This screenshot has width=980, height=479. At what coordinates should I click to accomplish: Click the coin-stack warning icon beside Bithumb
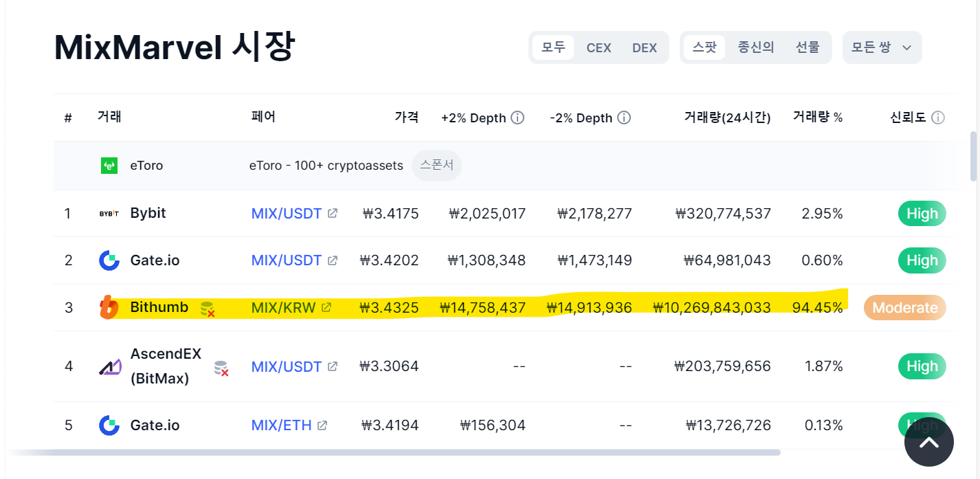pyautogui.click(x=208, y=309)
